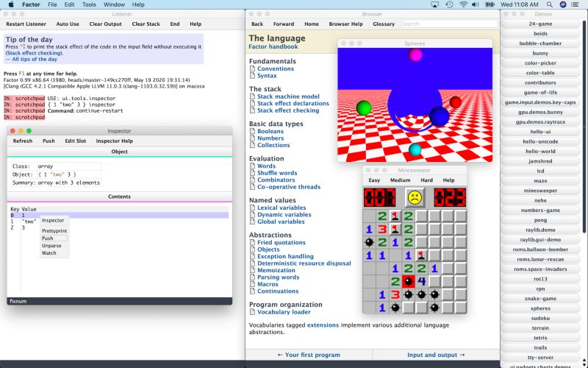Launch the color-picker demo
This screenshot has height=368, width=588.
(540, 63)
